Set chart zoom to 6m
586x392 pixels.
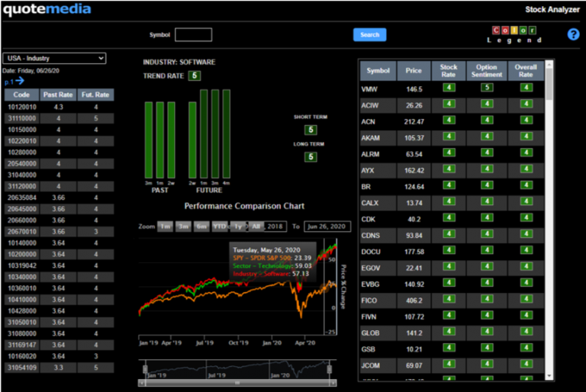pos(201,227)
